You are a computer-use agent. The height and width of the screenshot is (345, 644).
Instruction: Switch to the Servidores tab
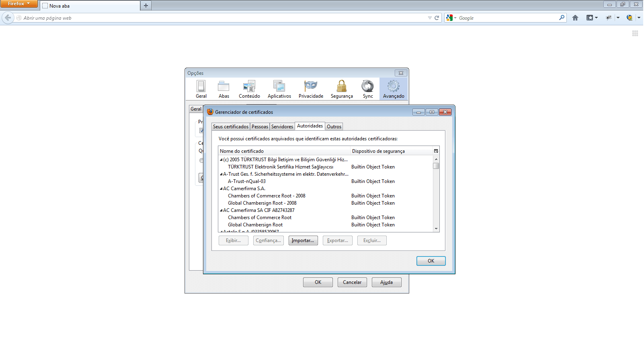282,127
